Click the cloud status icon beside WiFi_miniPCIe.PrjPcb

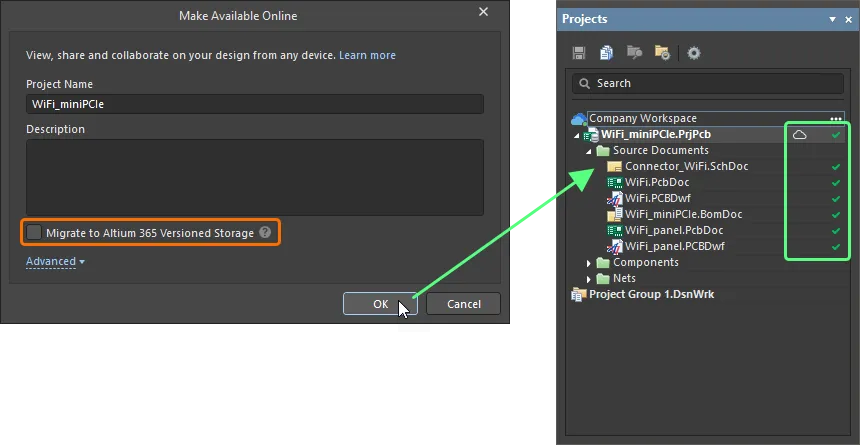point(800,134)
